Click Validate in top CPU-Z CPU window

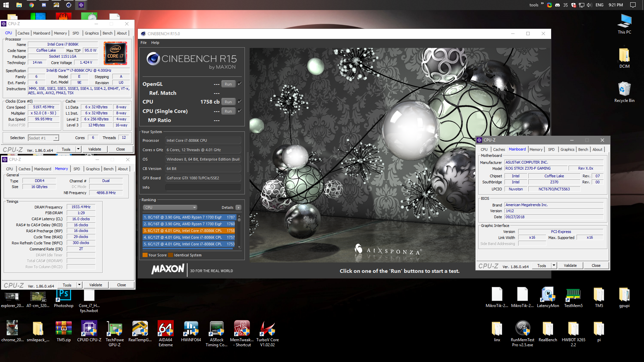pyautogui.click(x=95, y=149)
